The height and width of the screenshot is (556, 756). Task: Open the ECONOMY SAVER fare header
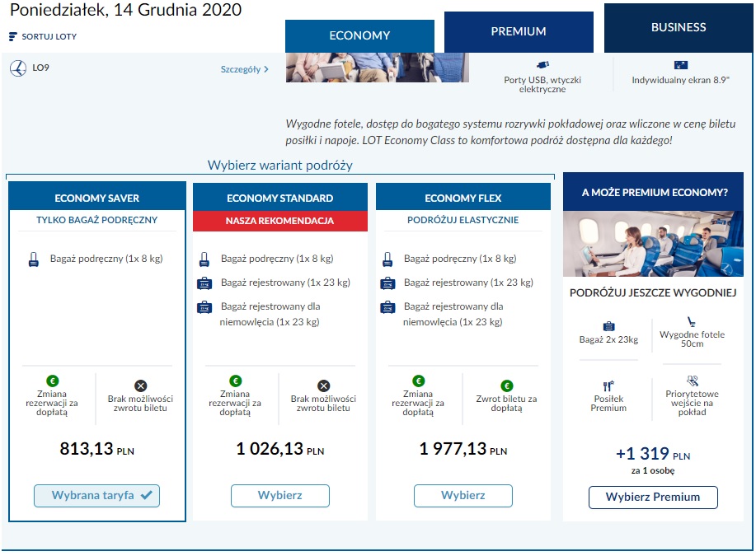pyautogui.click(x=97, y=198)
